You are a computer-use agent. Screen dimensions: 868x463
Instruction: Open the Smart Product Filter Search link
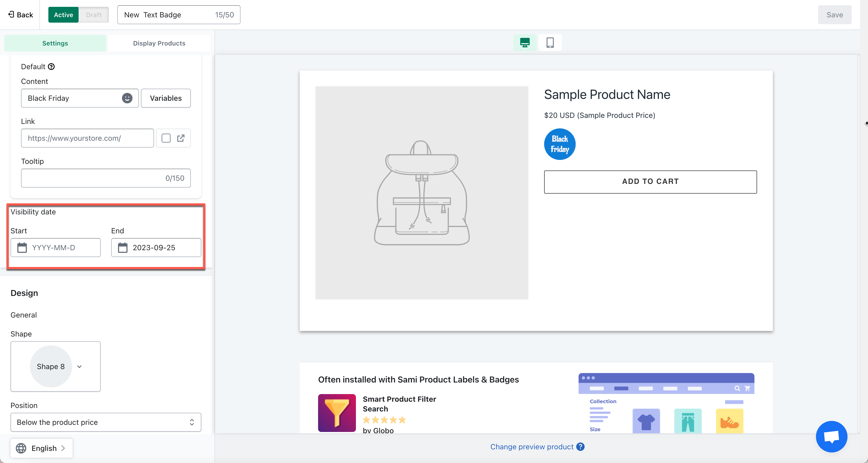399,404
